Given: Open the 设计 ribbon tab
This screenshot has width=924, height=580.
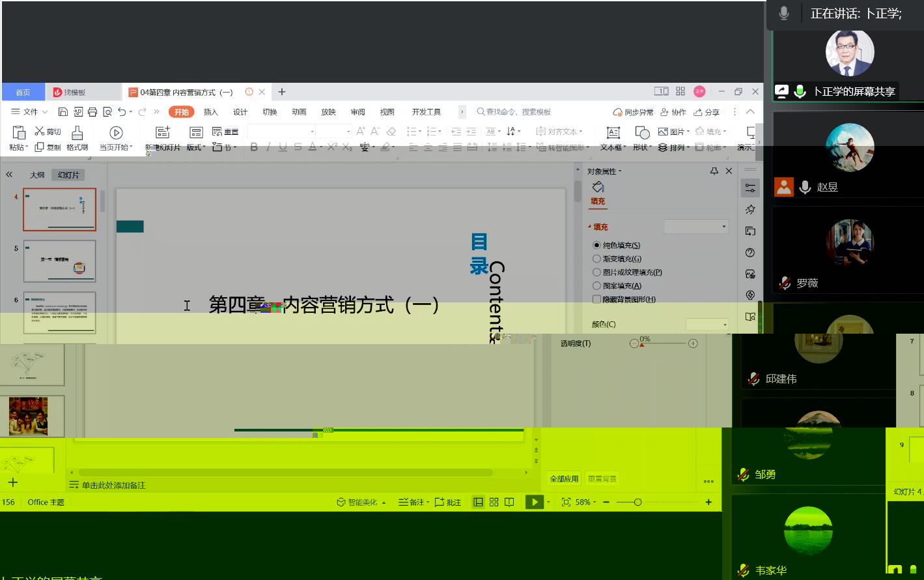Looking at the screenshot, I should 240,112.
